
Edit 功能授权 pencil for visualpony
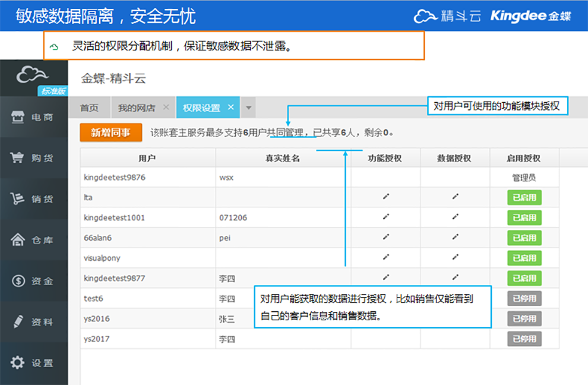click(386, 257)
